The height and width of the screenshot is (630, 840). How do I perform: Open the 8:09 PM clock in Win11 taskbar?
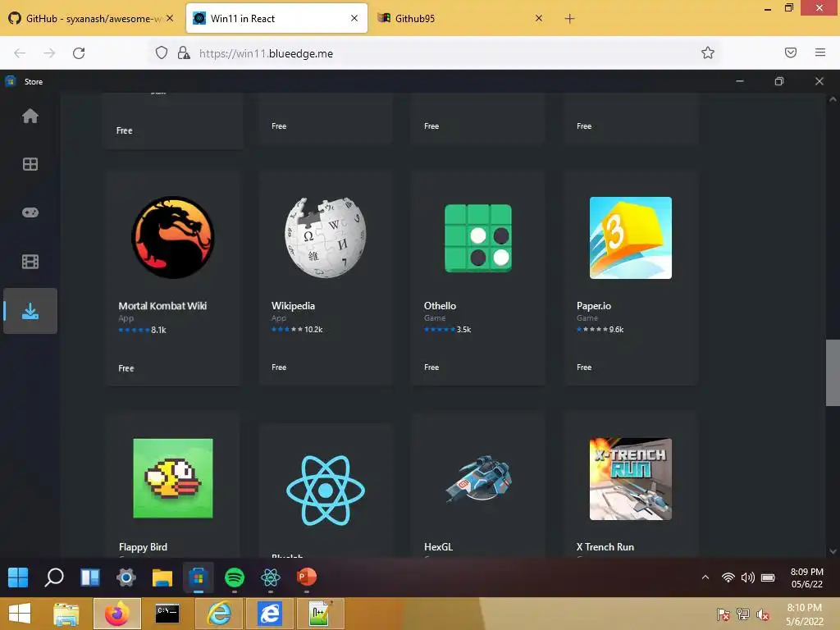[x=807, y=578]
